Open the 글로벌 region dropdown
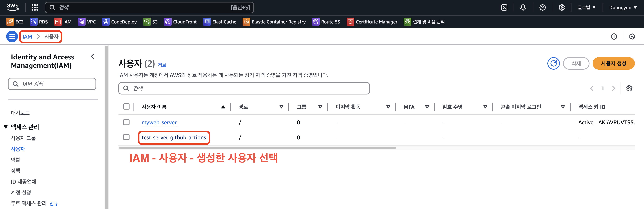This screenshot has height=209, width=644. [587, 7]
